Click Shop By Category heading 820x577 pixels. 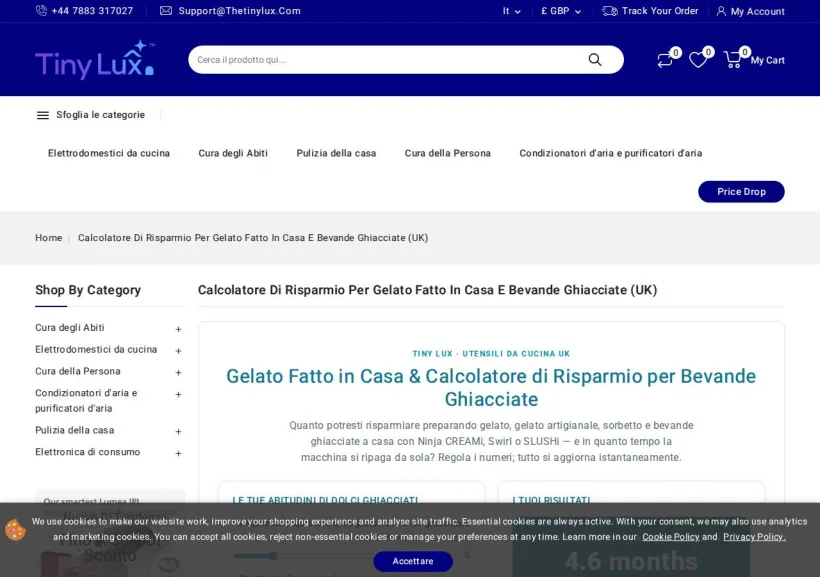88,290
